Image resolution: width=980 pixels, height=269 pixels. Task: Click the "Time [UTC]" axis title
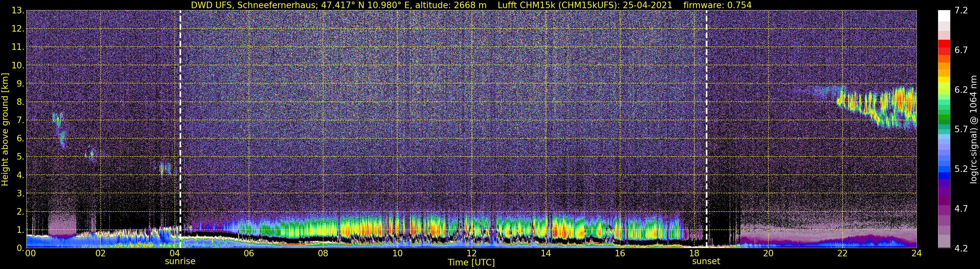(x=471, y=262)
